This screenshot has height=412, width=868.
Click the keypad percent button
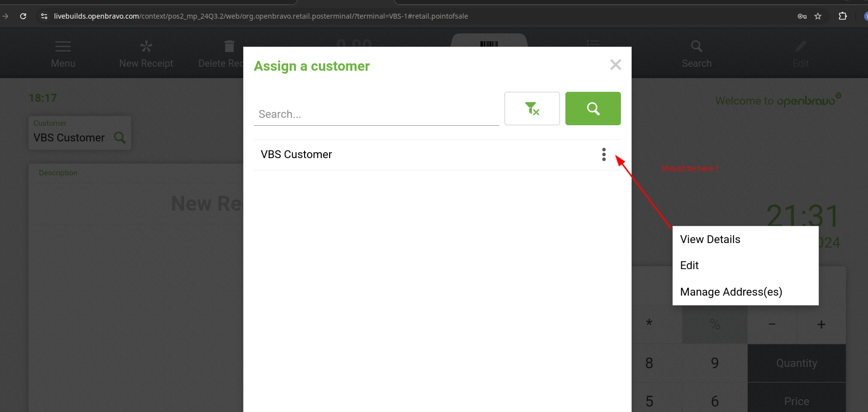pyautogui.click(x=715, y=324)
